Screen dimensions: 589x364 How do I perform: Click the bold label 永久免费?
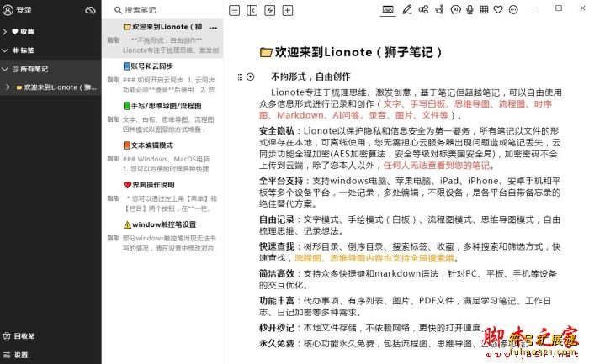click(277, 343)
